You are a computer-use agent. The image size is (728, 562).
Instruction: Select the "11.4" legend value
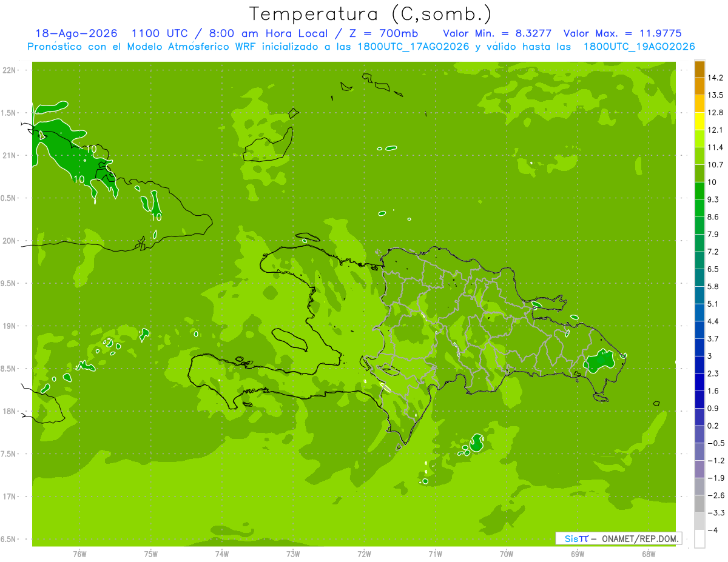coord(715,147)
